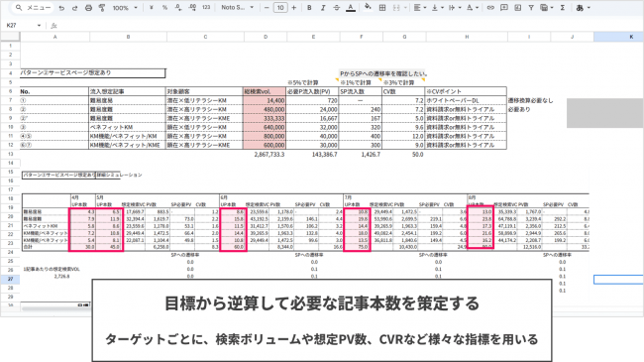
Task: Click the insert comment icon
Action: [x=504, y=8]
